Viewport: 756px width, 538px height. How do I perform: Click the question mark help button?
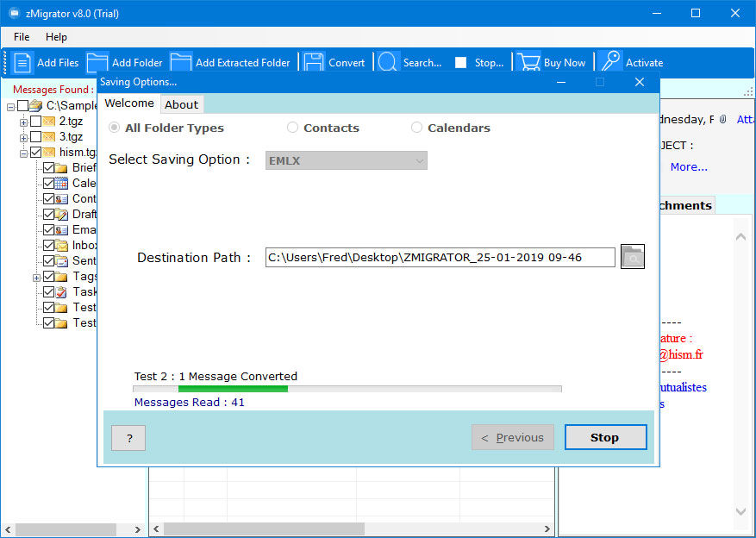click(128, 438)
